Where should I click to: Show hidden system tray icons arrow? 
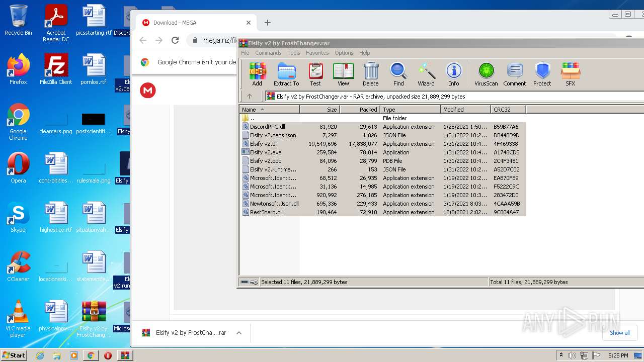(561, 355)
